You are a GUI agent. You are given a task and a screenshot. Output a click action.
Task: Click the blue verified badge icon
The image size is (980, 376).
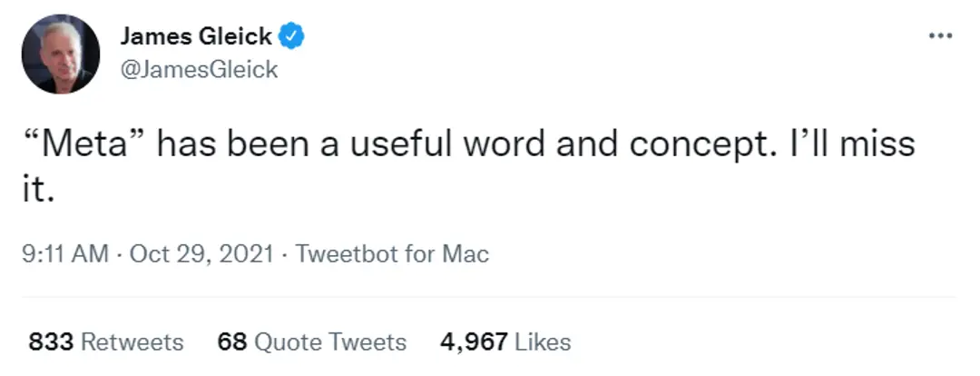292,36
